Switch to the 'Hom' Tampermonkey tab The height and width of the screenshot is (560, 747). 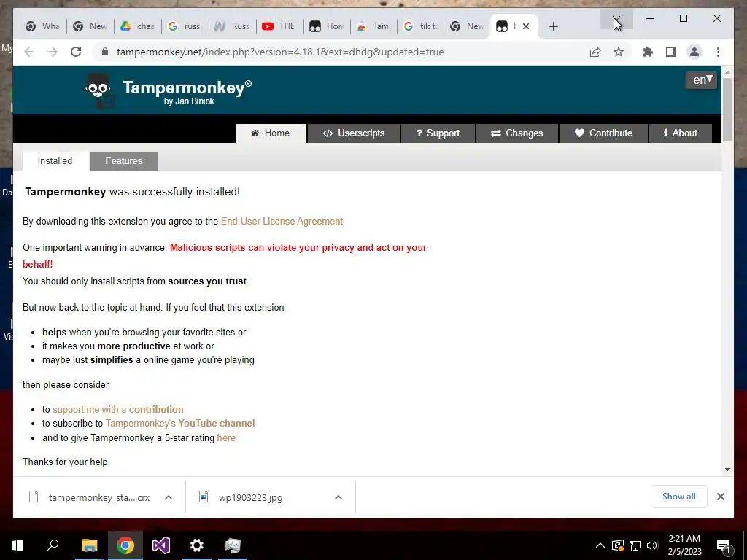pyautogui.click(x=327, y=26)
